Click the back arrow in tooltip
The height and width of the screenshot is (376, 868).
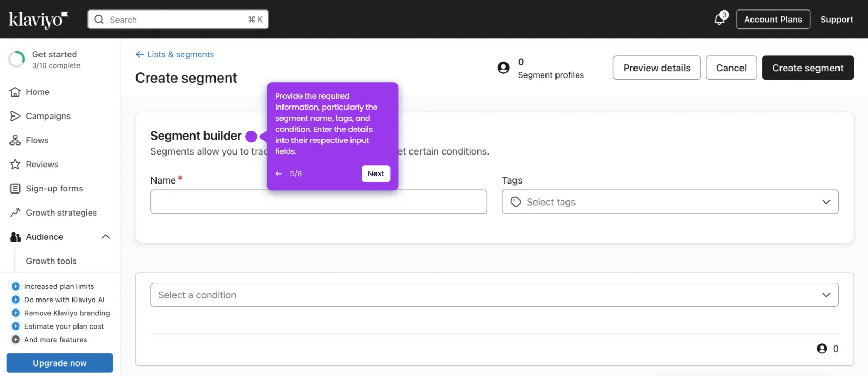click(x=279, y=173)
